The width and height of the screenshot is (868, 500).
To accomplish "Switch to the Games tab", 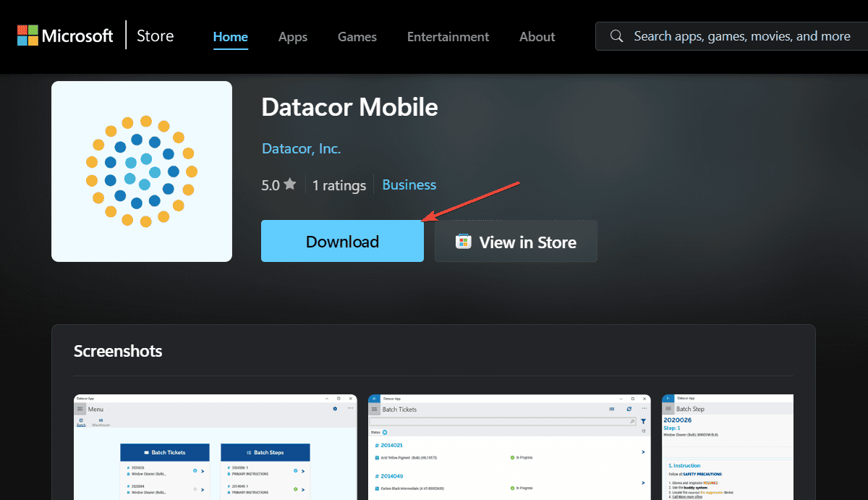I will click(357, 37).
